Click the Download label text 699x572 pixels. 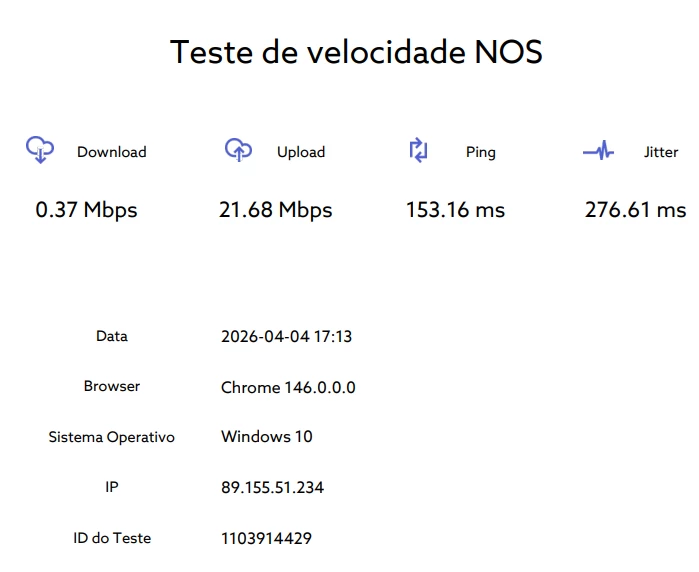112,152
